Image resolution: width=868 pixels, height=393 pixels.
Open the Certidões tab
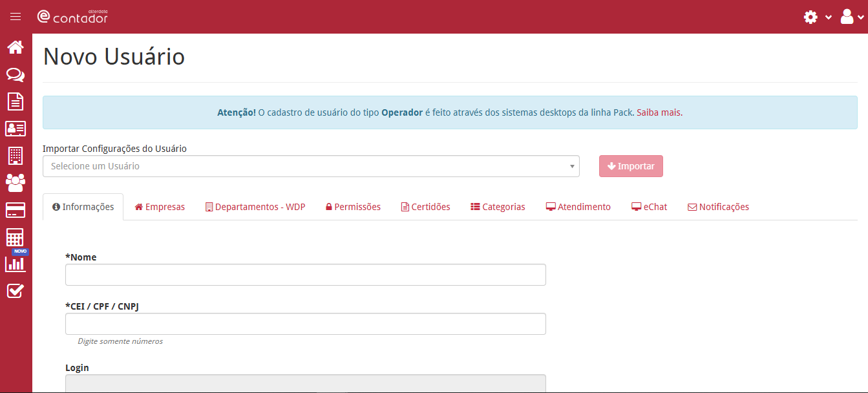coord(426,207)
